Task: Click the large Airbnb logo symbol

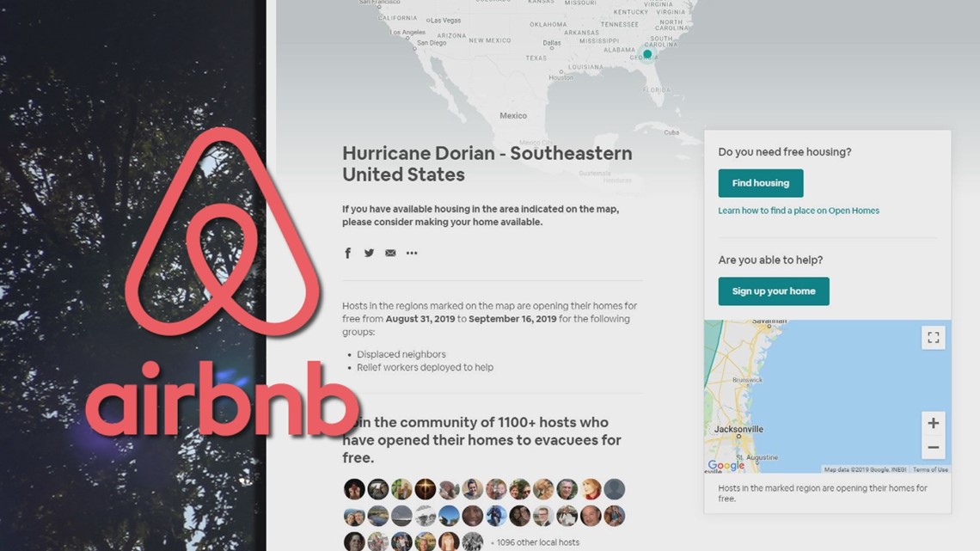Action: pos(223,231)
